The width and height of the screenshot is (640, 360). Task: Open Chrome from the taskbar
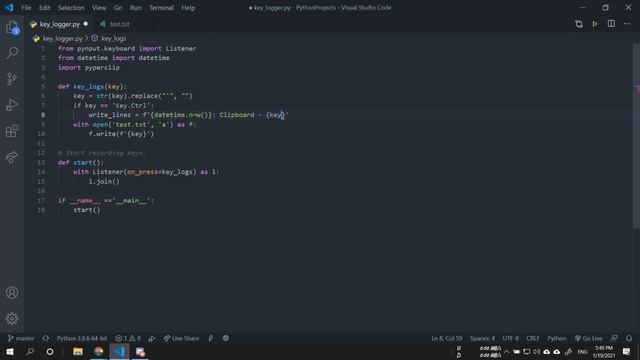(x=98, y=351)
